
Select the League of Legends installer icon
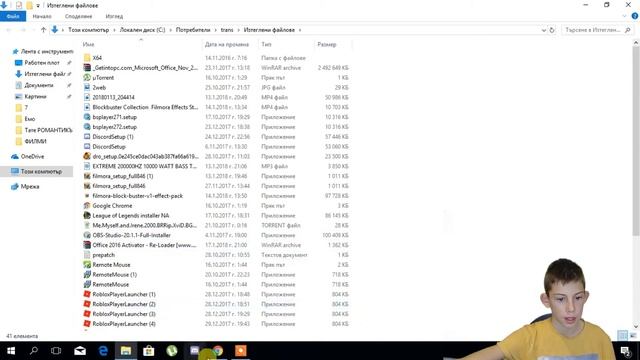pyautogui.click(x=87, y=216)
